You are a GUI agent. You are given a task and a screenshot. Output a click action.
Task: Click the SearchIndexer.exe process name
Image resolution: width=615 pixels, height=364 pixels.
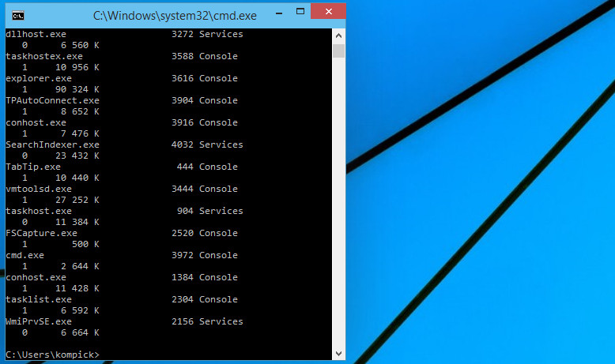click(x=52, y=144)
